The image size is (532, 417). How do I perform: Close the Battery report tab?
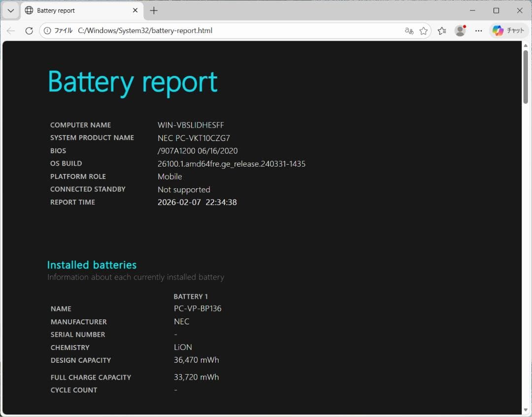(x=135, y=10)
